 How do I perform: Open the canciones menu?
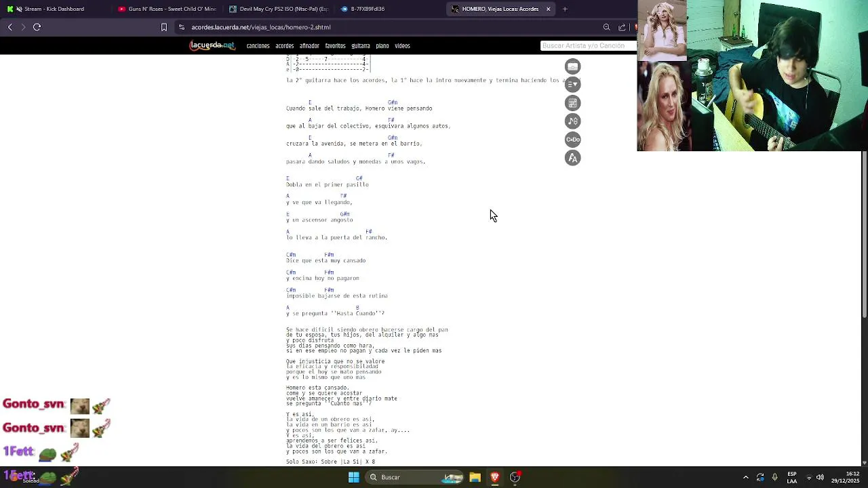point(258,46)
